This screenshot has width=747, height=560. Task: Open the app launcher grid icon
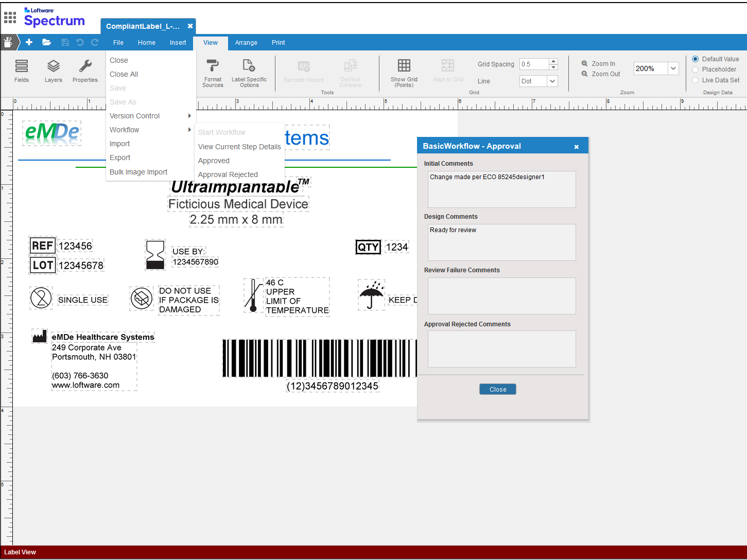[x=10, y=17]
